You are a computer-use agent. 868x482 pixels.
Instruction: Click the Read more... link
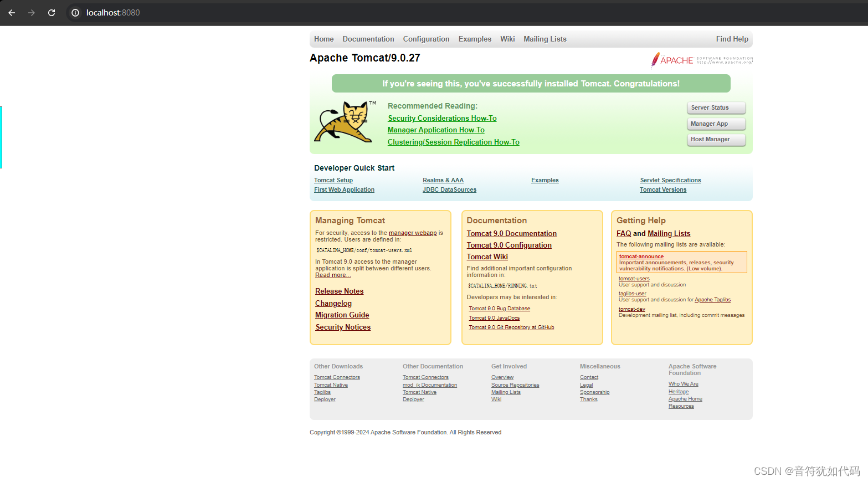(333, 275)
